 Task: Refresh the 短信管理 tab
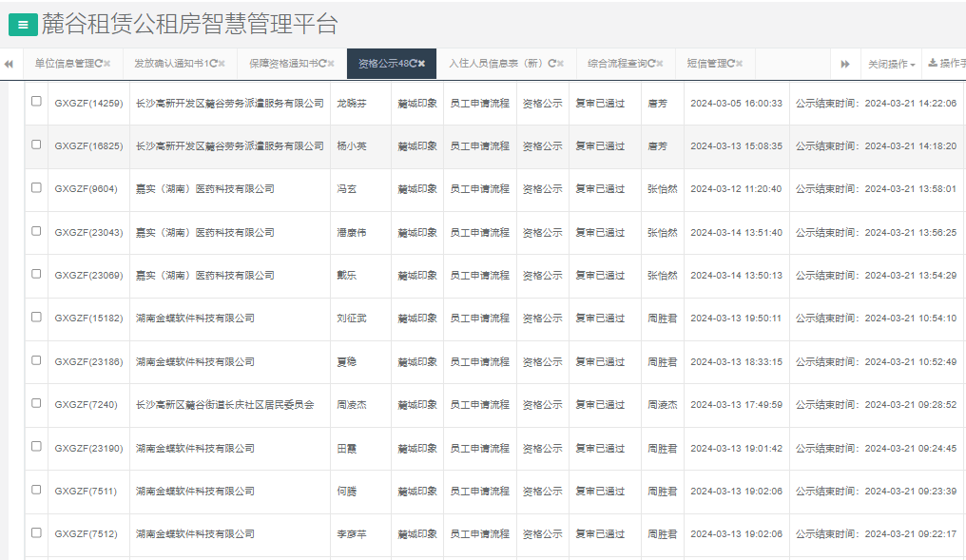(731, 64)
